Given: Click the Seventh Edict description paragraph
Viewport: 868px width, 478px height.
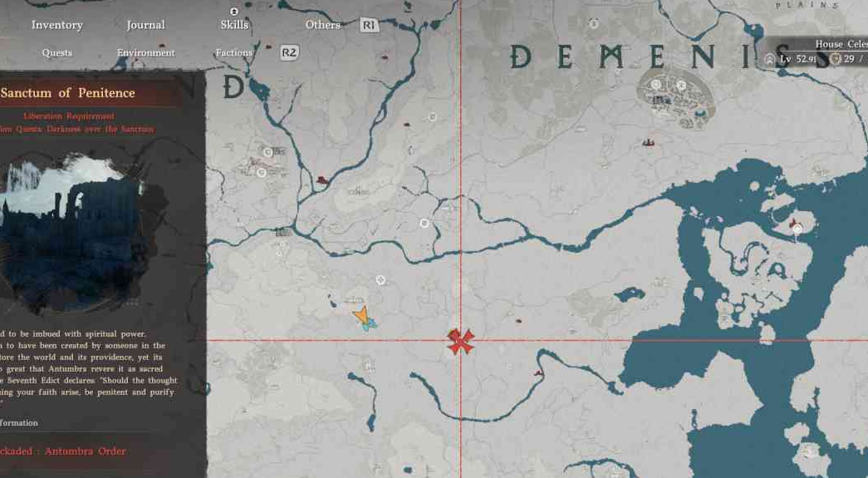Looking at the screenshot, I should (x=89, y=362).
